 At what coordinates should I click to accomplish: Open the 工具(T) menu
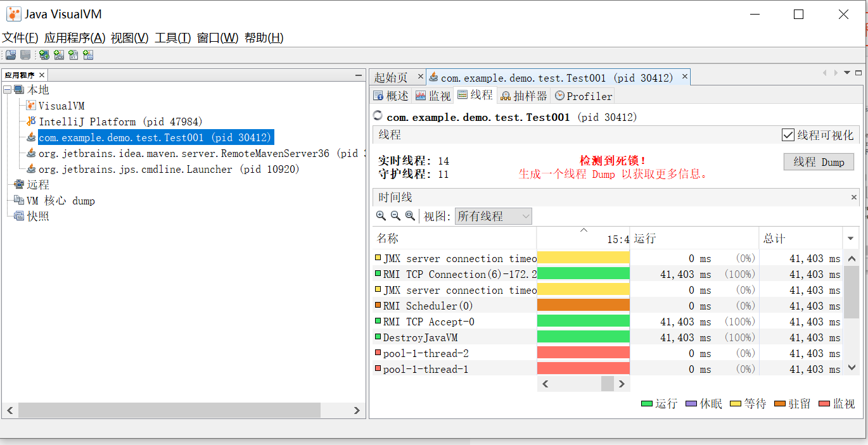click(x=172, y=38)
